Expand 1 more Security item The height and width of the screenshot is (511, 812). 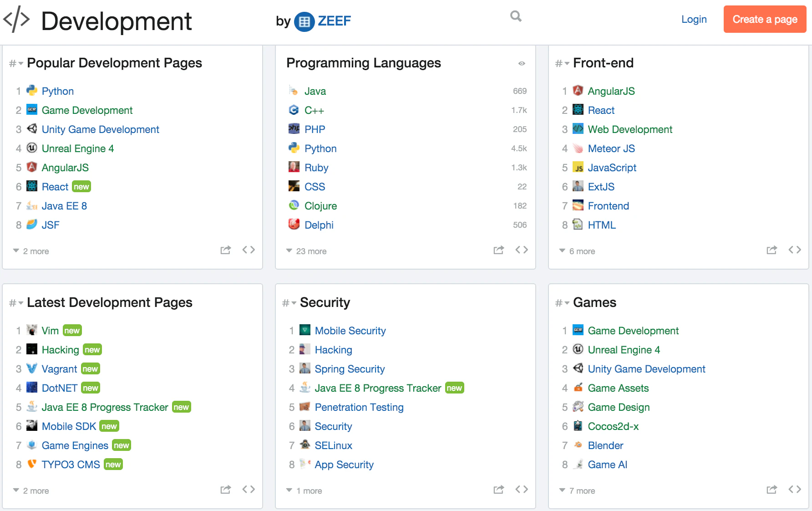(x=304, y=491)
